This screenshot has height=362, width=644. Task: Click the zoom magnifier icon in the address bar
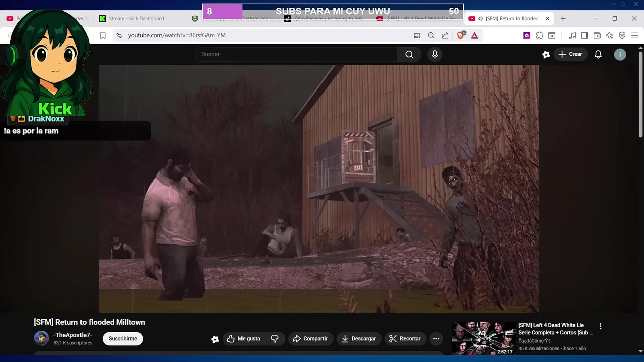pos(431,35)
